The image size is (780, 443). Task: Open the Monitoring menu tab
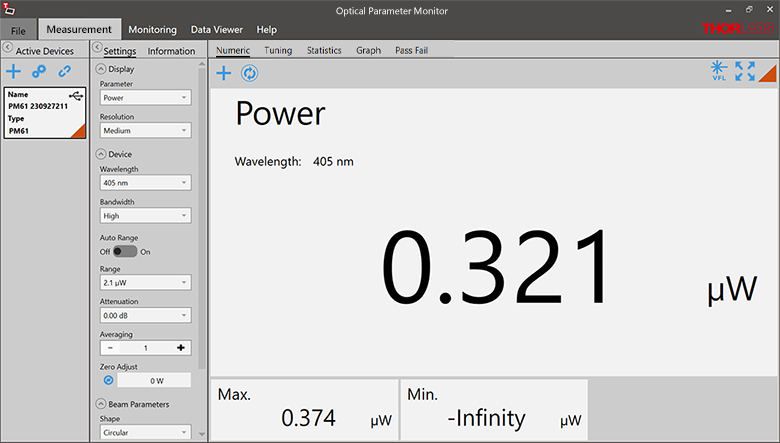coord(152,30)
